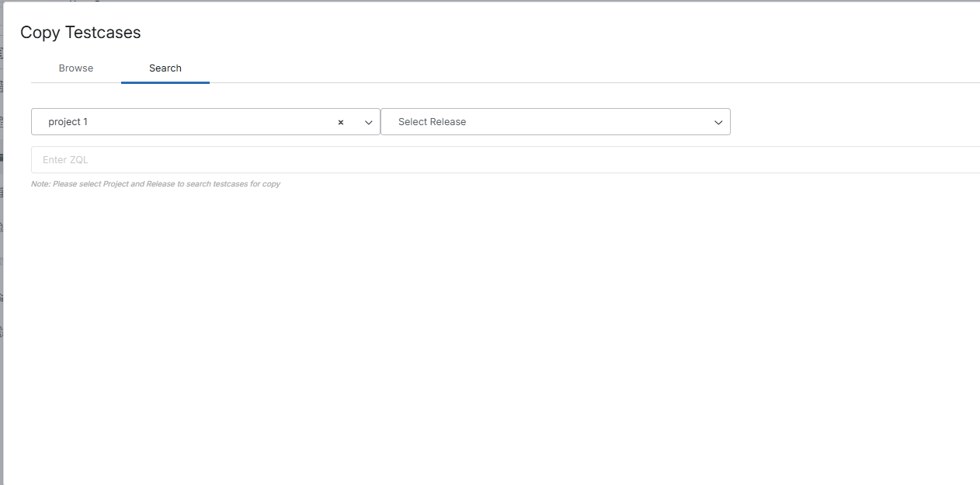Click the word 'Browse' in the tab bar
The height and width of the screenshot is (485, 980).
click(x=76, y=68)
